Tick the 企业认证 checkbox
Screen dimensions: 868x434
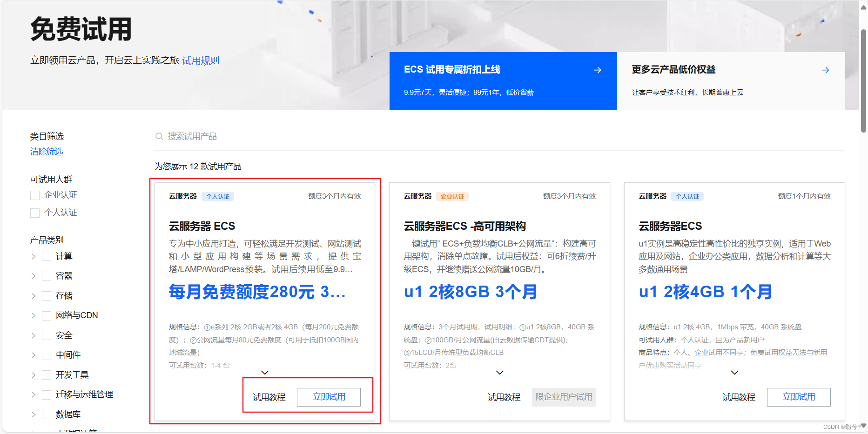coord(35,195)
